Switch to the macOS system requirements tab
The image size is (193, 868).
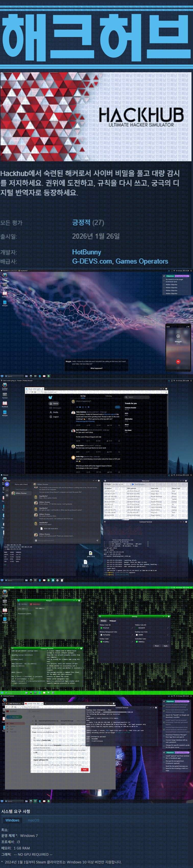pyautogui.click(x=33, y=820)
